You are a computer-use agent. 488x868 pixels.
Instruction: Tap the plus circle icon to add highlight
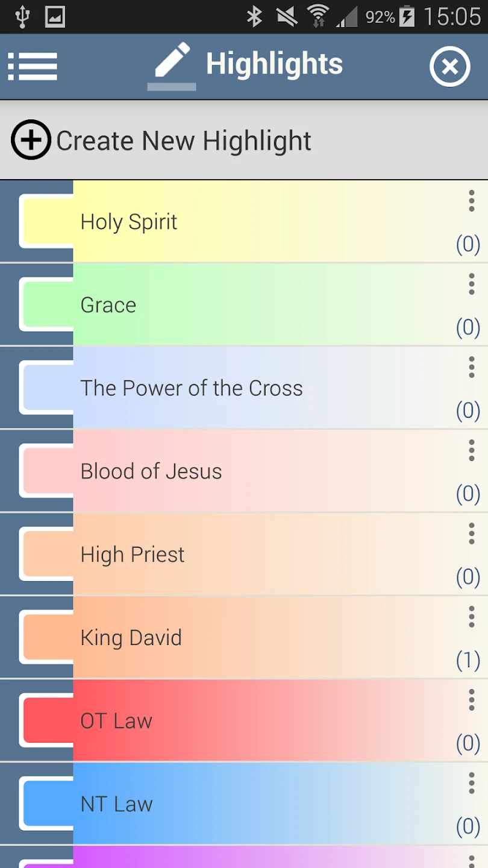[31, 140]
